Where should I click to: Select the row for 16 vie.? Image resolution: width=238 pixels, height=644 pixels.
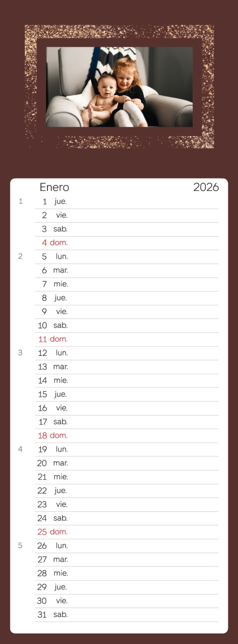coord(127,408)
